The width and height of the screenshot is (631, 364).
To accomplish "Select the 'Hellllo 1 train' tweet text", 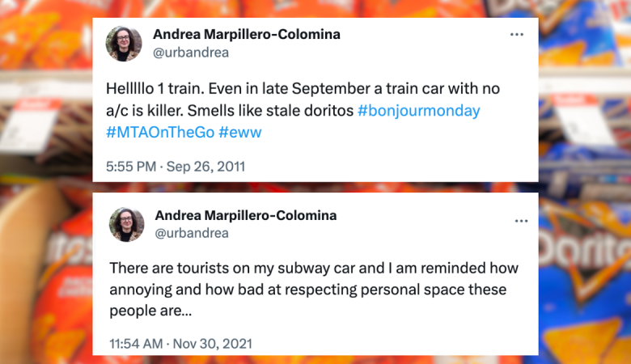I will coord(303,110).
